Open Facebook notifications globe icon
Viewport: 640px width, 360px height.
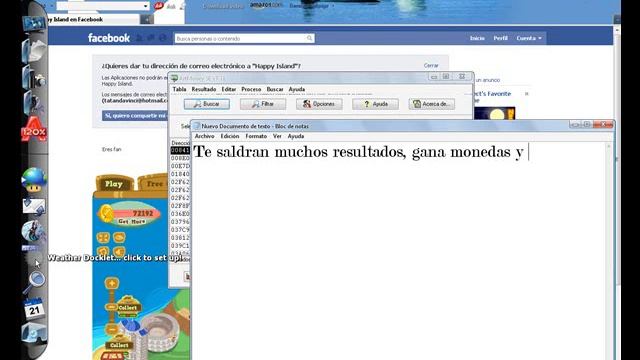click(163, 38)
